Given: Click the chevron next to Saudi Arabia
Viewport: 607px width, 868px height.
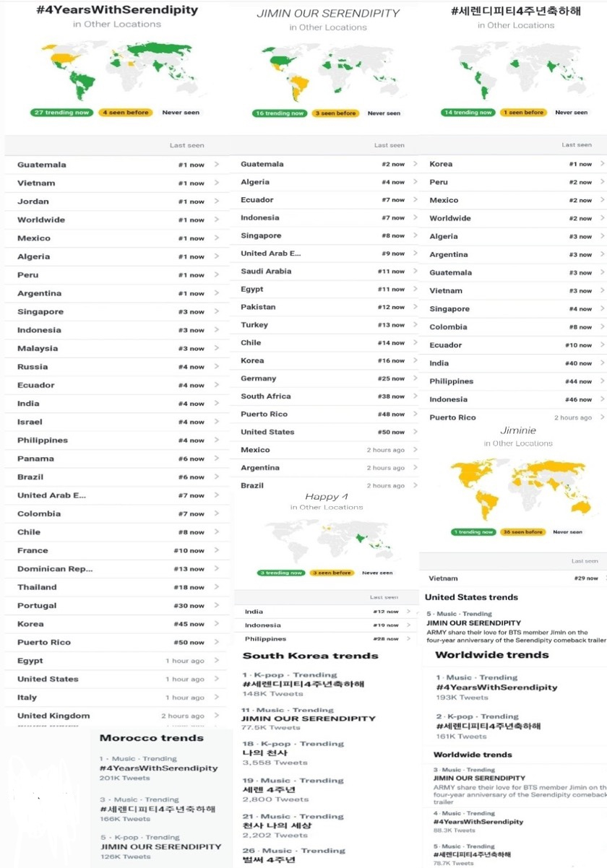Looking at the screenshot, I should coord(415,271).
